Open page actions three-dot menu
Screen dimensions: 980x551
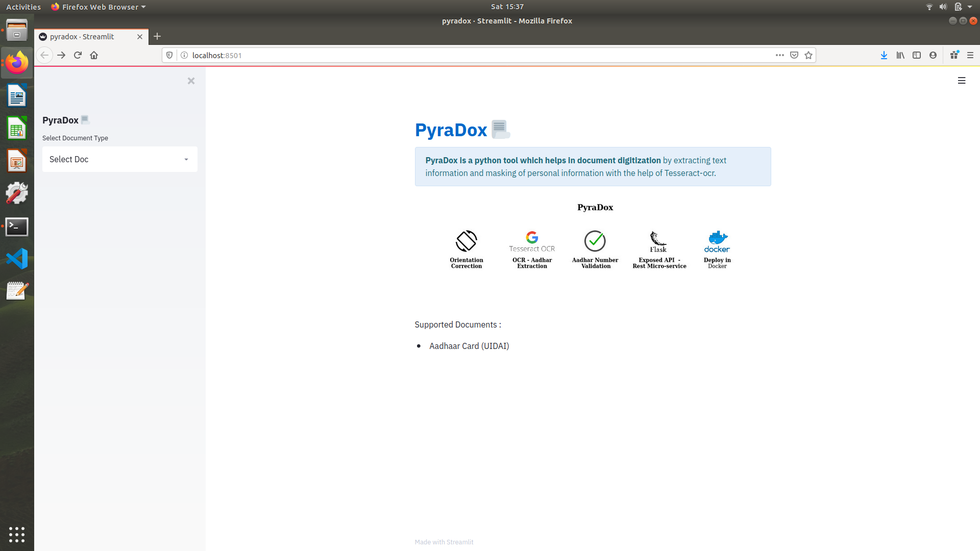tap(779, 55)
